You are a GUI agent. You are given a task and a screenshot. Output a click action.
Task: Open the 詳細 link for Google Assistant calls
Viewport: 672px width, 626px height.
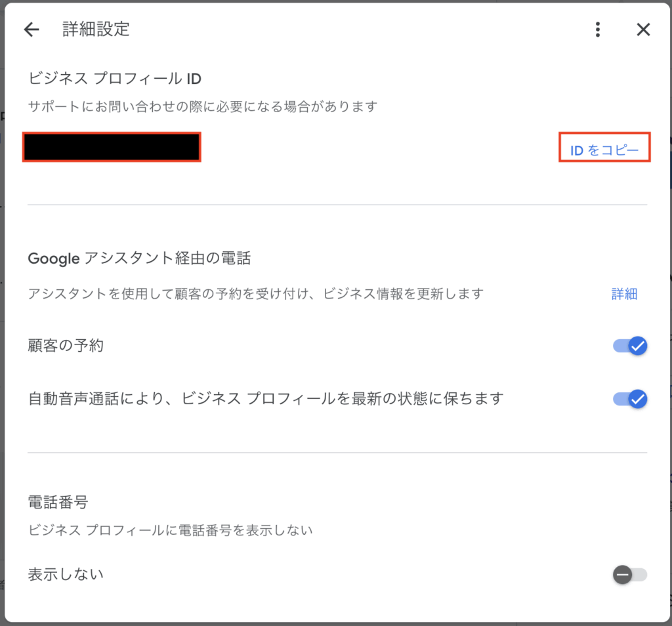tap(624, 293)
